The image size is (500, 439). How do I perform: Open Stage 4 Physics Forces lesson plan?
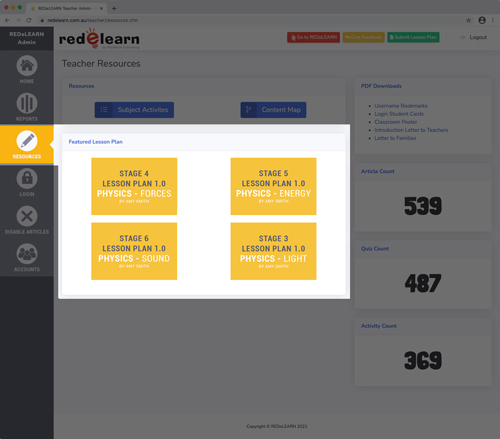pyautogui.click(x=134, y=186)
